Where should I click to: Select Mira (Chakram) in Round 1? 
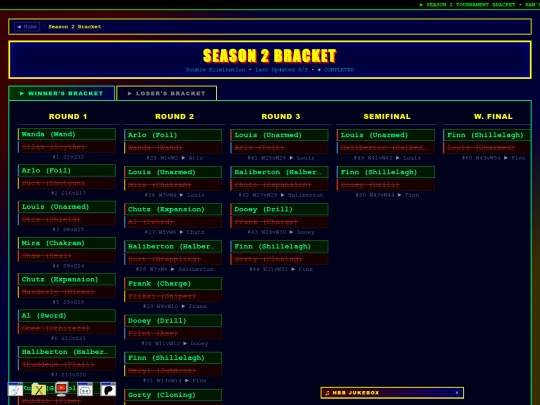(67, 243)
